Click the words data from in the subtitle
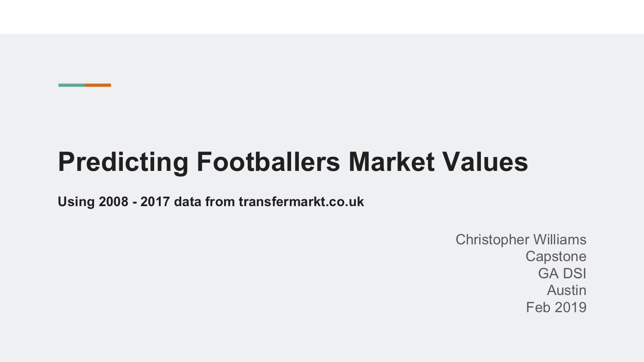This screenshot has height=362, width=644. [x=204, y=201]
